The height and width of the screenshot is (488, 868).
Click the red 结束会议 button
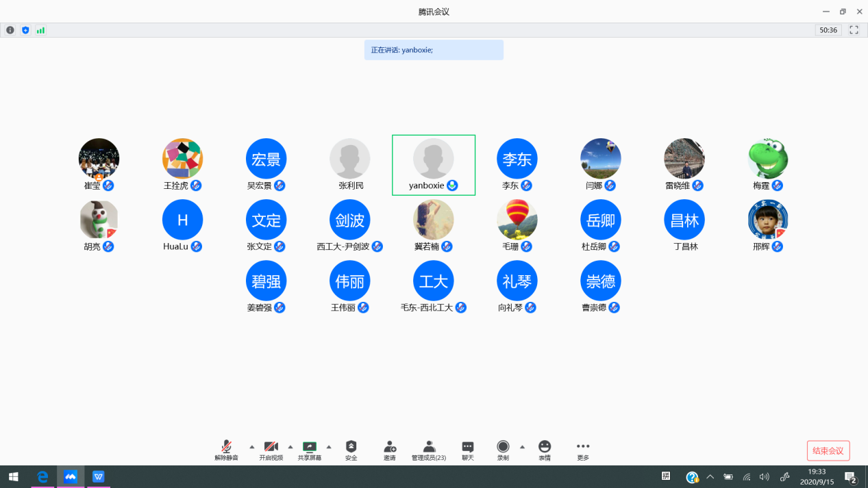[x=828, y=450]
